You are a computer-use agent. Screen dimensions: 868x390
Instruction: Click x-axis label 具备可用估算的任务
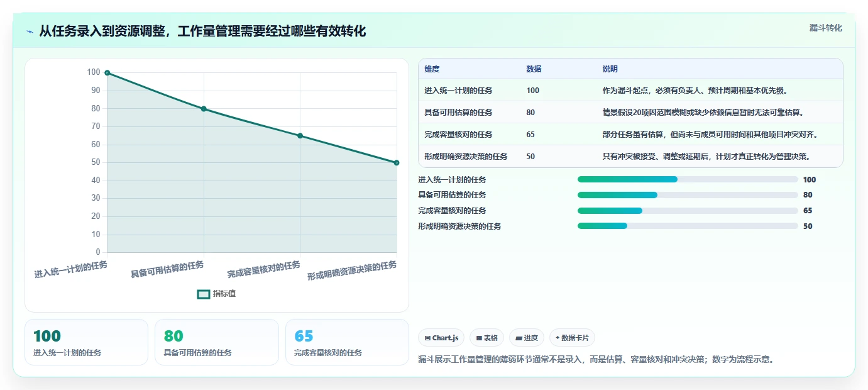click(x=167, y=269)
